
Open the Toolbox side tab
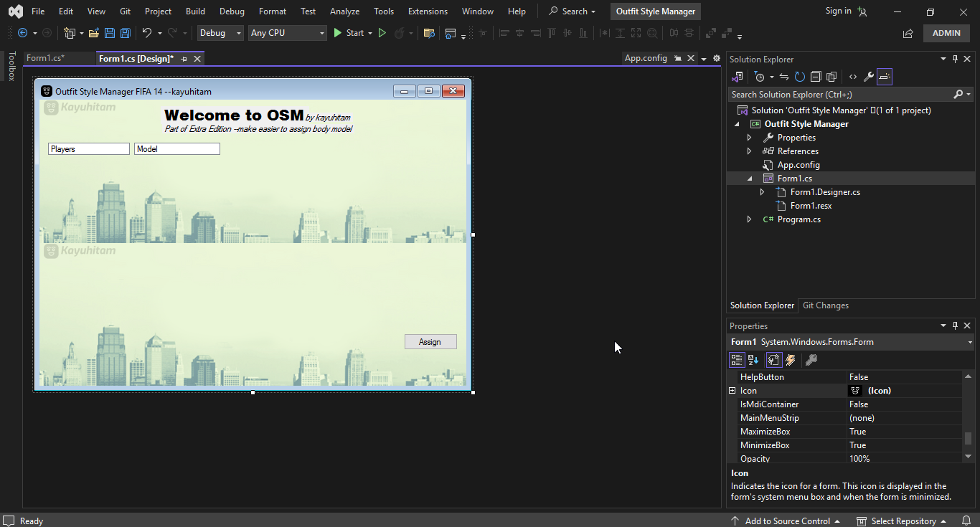[11, 66]
